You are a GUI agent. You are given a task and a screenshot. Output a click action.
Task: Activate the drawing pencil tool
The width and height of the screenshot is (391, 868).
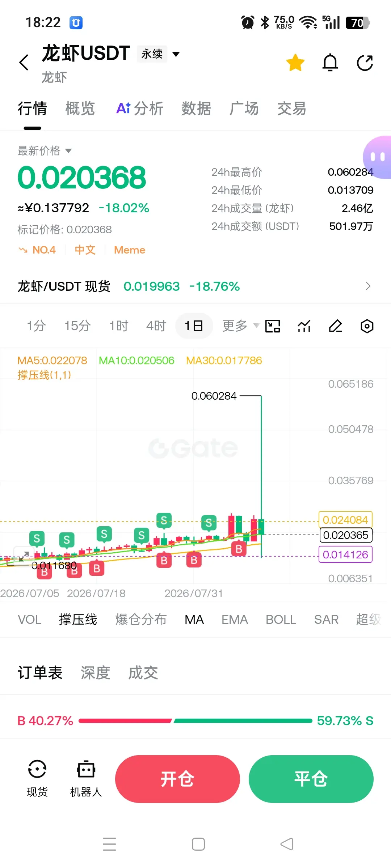tap(336, 326)
